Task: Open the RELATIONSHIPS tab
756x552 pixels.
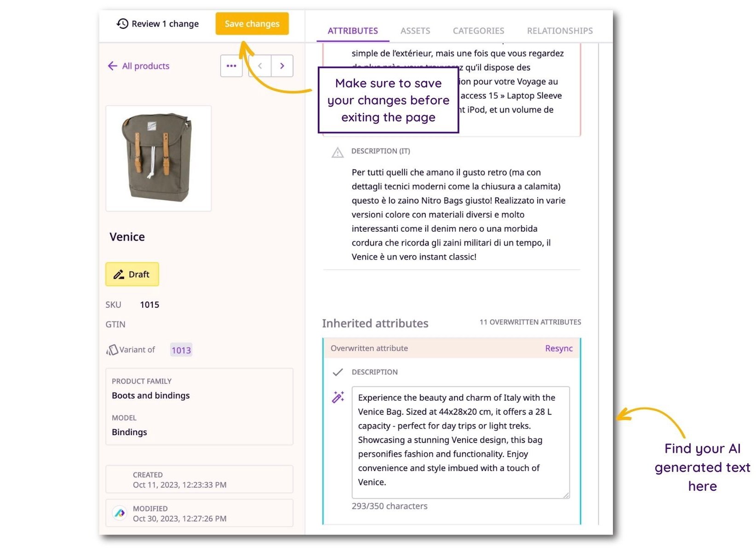Action: (559, 30)
